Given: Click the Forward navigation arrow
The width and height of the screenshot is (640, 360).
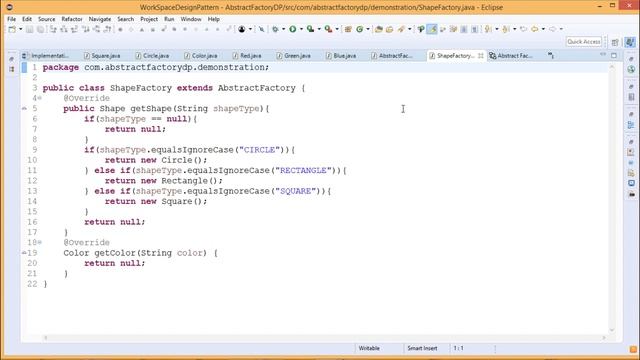Looking at the screenshot, I should (553, 29).
